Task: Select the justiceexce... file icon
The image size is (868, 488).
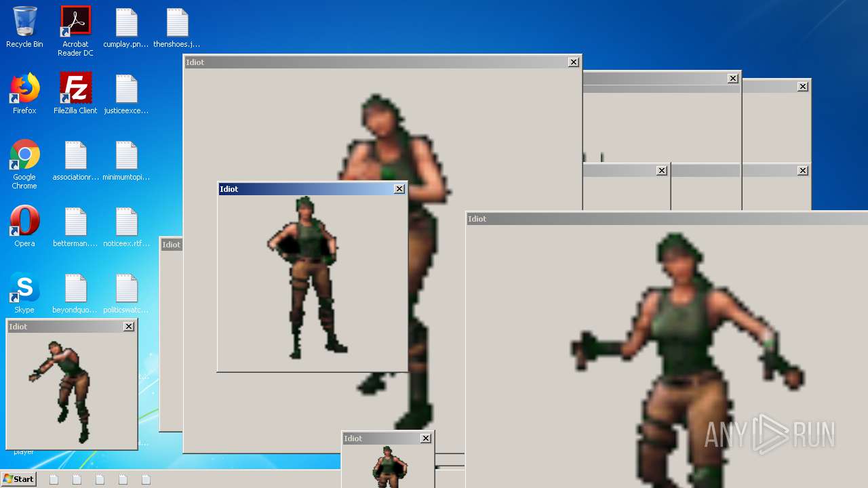Action: point(126,94)
